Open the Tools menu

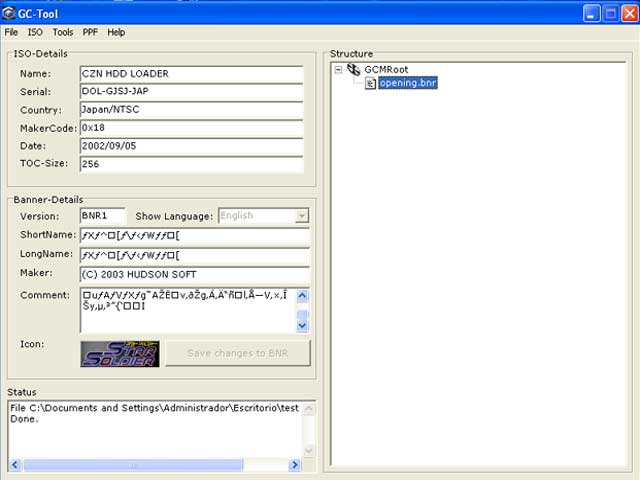click(63, 32)
